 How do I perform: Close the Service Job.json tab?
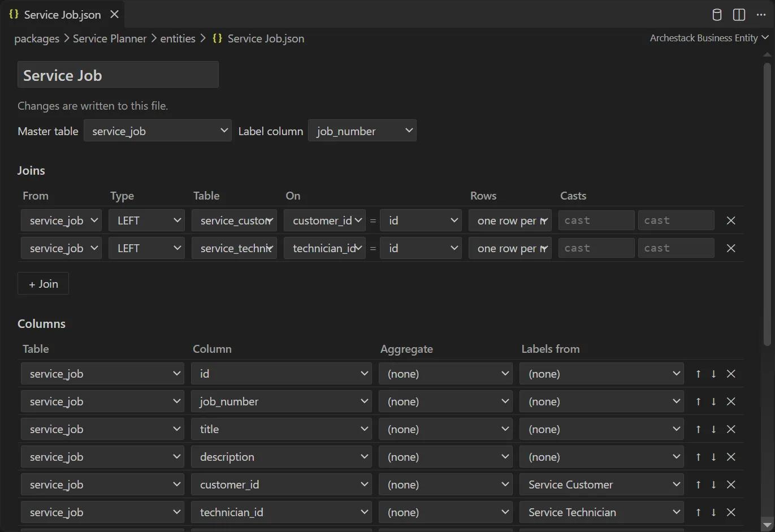115,15
